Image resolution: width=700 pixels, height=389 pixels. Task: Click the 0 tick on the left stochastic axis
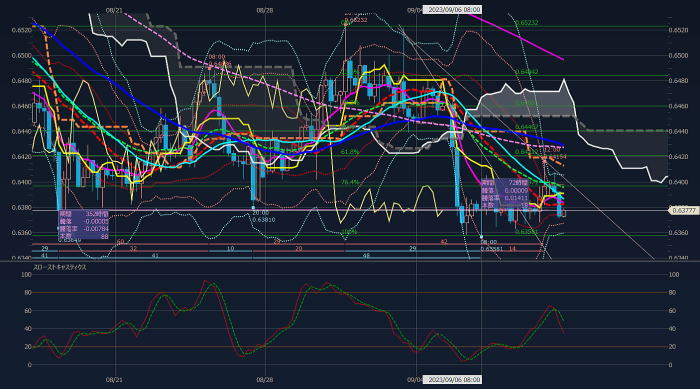pyautogui.click(x=29, y=365)
